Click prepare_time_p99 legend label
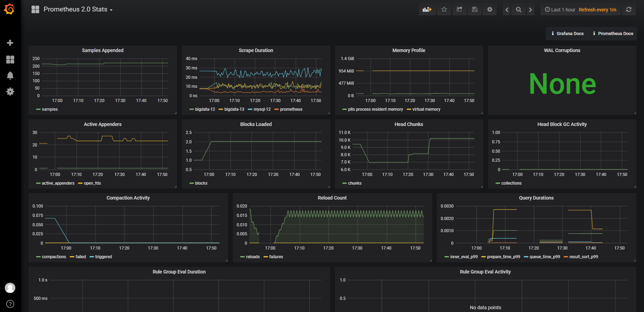Viewport: 644px width, 312px height. pyautogui.click(x=504, y=257)
